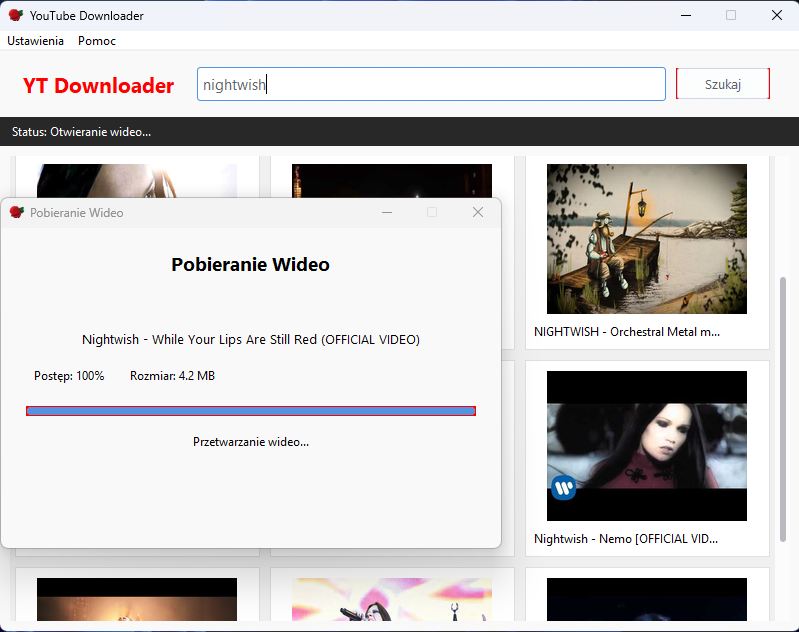Open the Ustawienia menu
Image resolution: width=799 pixels, height=632 pixels.
click(x=35, y=41)
